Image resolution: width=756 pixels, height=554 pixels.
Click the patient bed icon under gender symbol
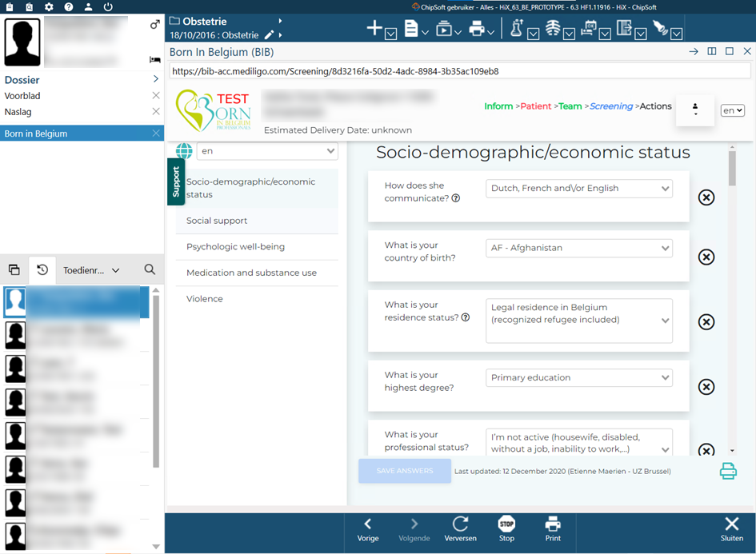[154, 60]
